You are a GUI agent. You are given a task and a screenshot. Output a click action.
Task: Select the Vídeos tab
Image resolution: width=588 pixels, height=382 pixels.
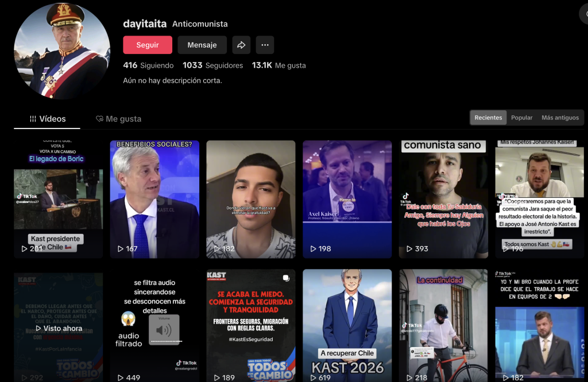(x=48, y=119)
